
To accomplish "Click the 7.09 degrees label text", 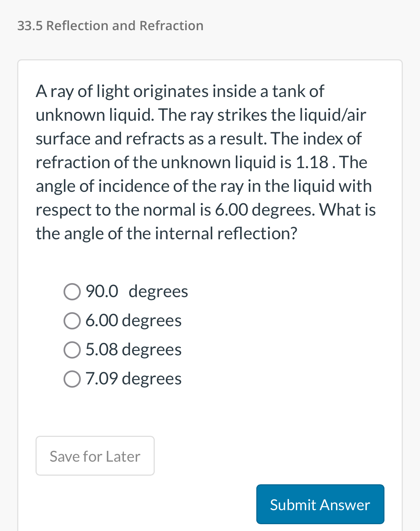I will coord(133,379).
